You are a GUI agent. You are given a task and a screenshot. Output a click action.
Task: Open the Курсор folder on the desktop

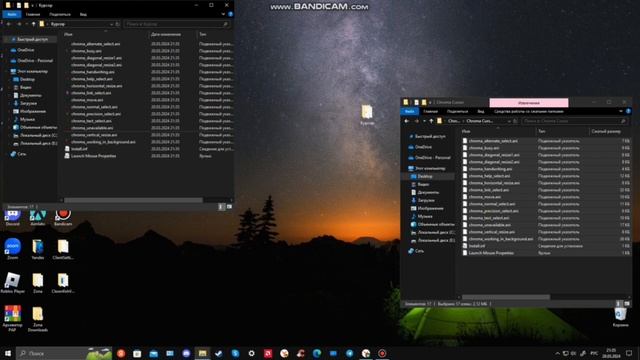click(x=367, y=115)
